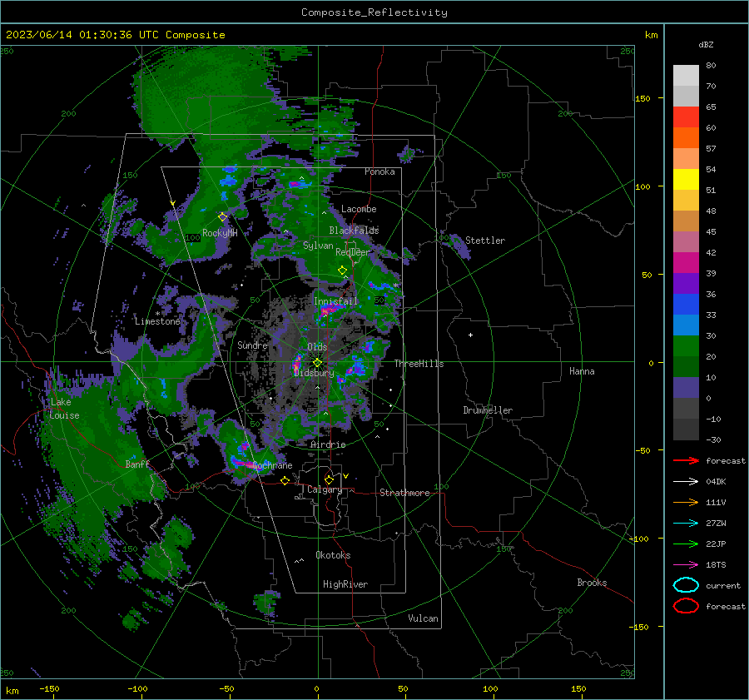The height and width of the screenshot is (700, 749).
Task: Click yellow diamond marker right of Cochrane label
Action: (285, 480)
